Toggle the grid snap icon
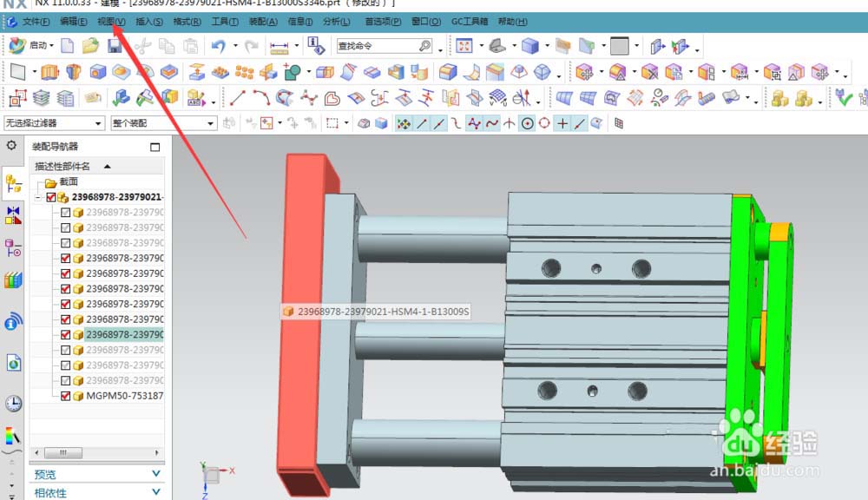The width and height of the screenshot is (868, 500). [x=619, y=123]
